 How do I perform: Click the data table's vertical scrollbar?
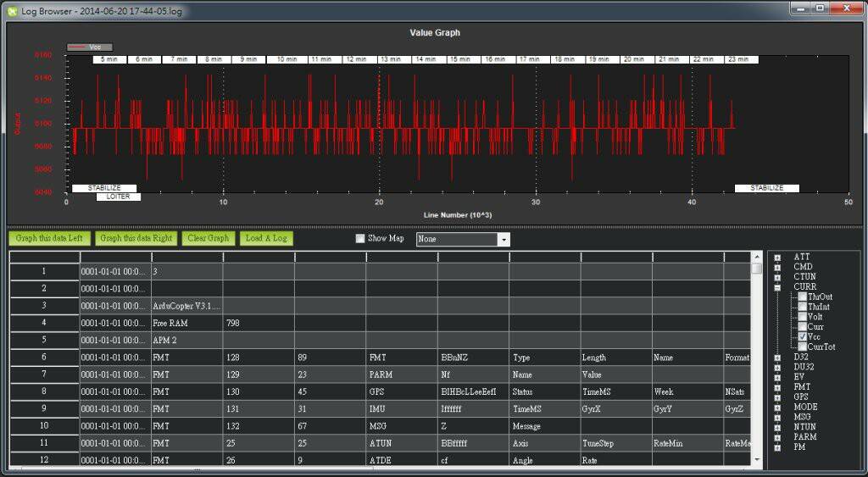(x=756, y=364)
